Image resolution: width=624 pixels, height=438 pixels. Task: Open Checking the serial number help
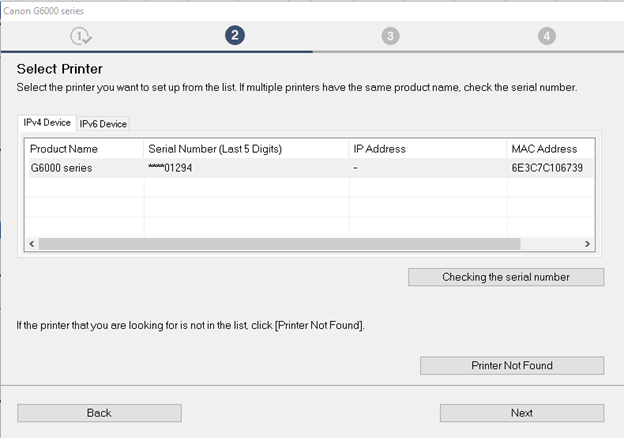(506, 277)
